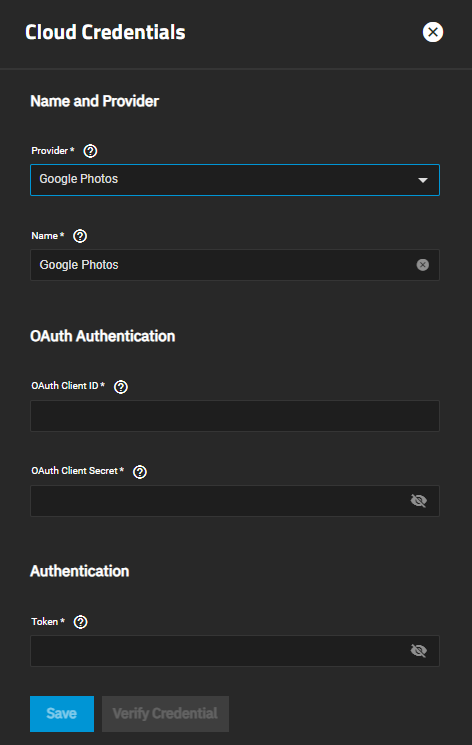Show help for OAuth Client Secret

pos(140,472)
